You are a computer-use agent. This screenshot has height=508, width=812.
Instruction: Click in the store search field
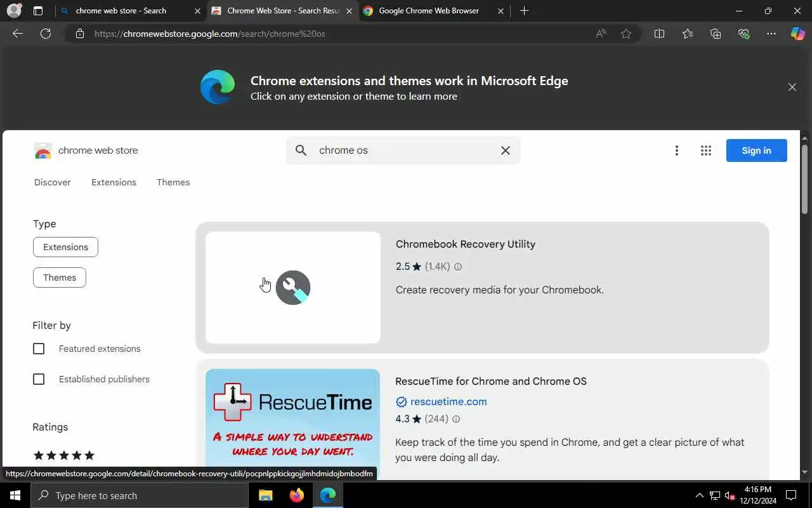tap(403, 150)
